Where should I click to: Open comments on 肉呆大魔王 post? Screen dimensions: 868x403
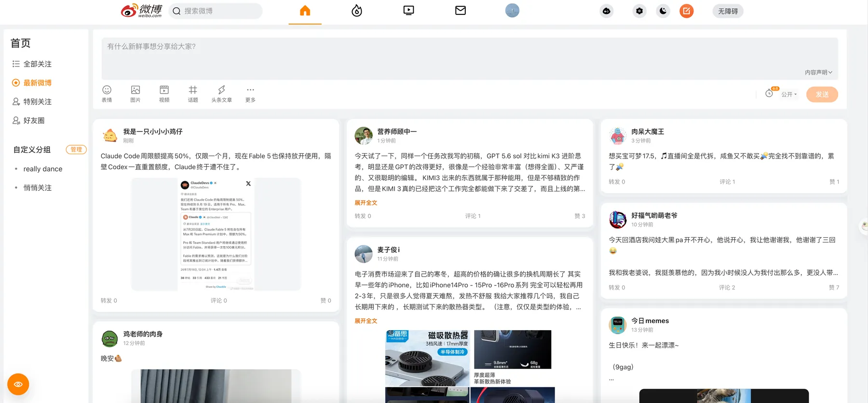pos(727,182)
